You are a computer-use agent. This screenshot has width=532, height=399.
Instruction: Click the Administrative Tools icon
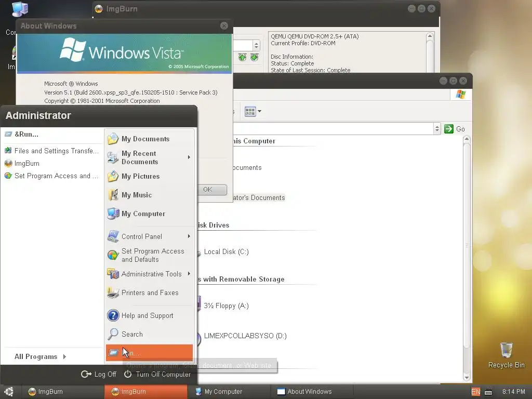click(x=113, y=273)
